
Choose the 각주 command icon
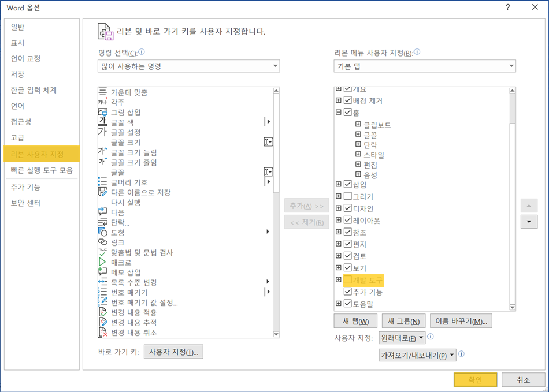point(103,102)
